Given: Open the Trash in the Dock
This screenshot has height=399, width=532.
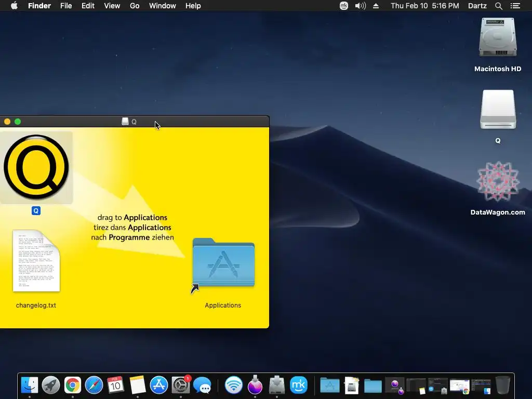Looking at the screenshot, I should pos(503,385).
